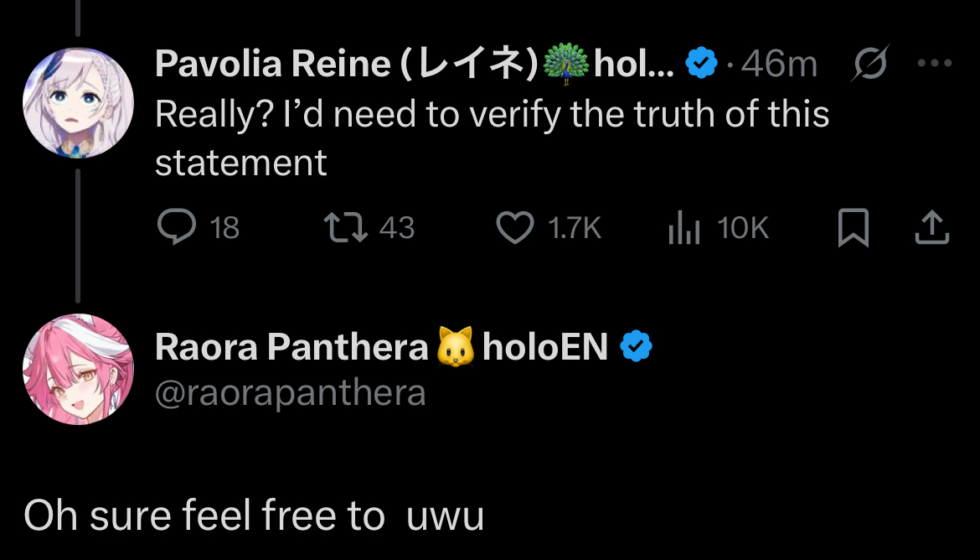Viewport: 980px width, 560px height.
Task: Click the 46m timestamp
Action: (x=779, y=64)
